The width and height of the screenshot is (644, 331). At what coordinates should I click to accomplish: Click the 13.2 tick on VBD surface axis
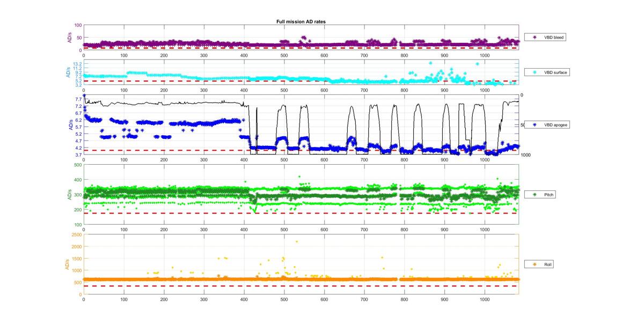(x=78, y=64)
